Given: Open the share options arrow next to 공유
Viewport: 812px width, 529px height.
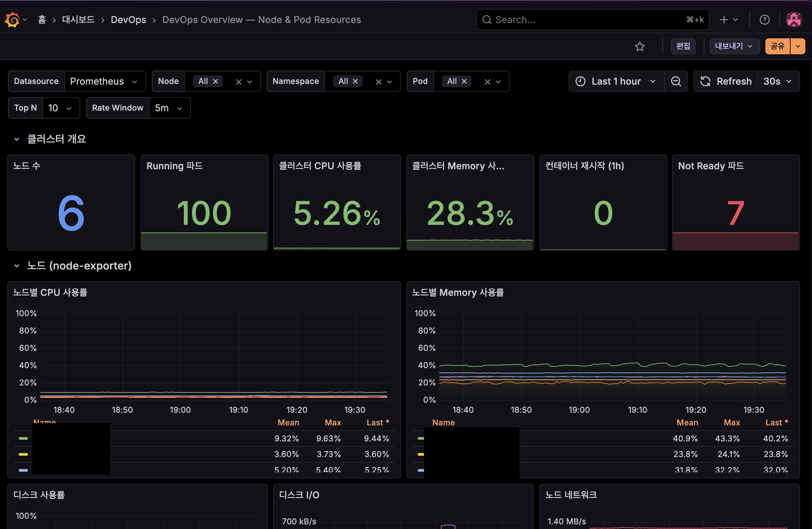Looking at the screenshot, I should 798,46.
